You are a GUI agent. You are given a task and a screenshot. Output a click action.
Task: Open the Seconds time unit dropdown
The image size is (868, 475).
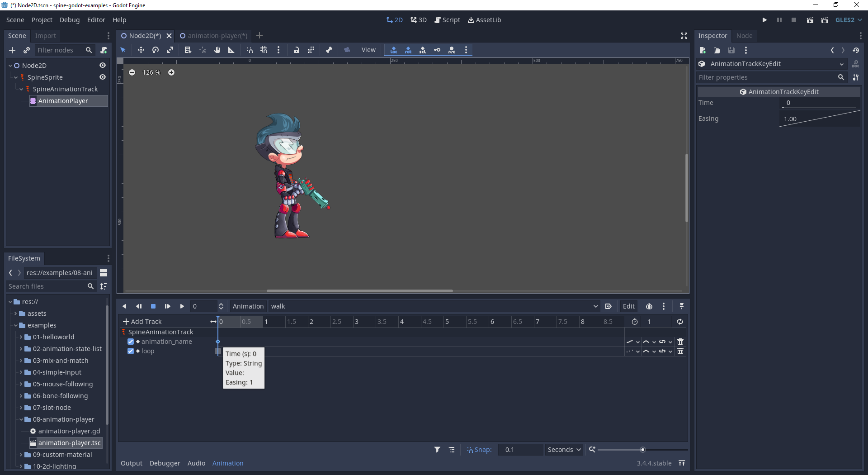click(564, 450)
